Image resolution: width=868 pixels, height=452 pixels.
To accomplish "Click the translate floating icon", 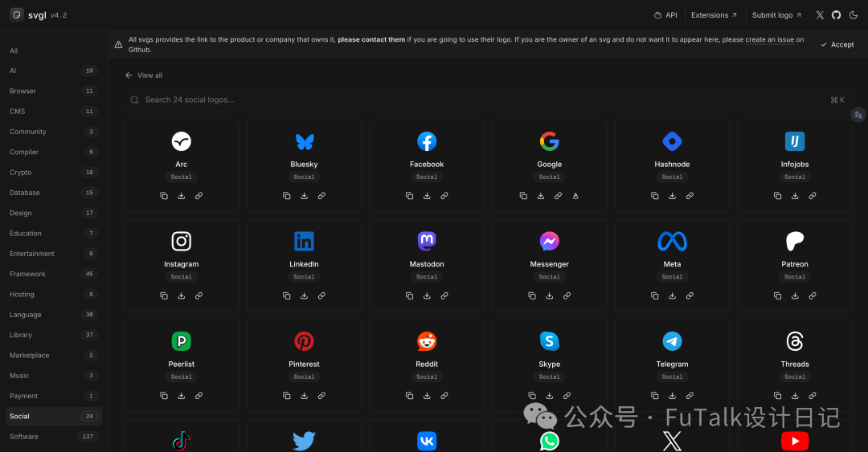I will pos(858,115).
